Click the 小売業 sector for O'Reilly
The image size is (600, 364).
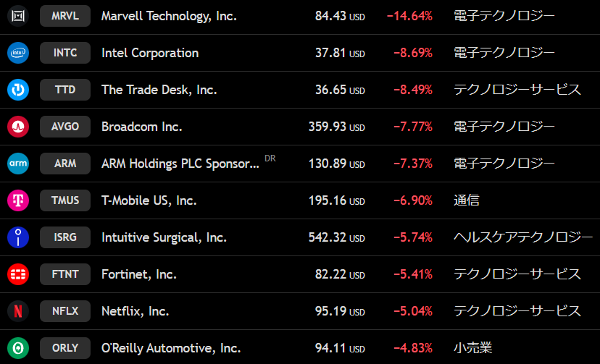472,348
